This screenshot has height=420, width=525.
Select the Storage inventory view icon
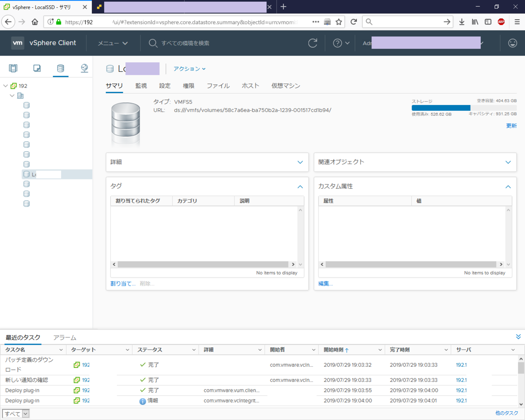coord(60,68)
